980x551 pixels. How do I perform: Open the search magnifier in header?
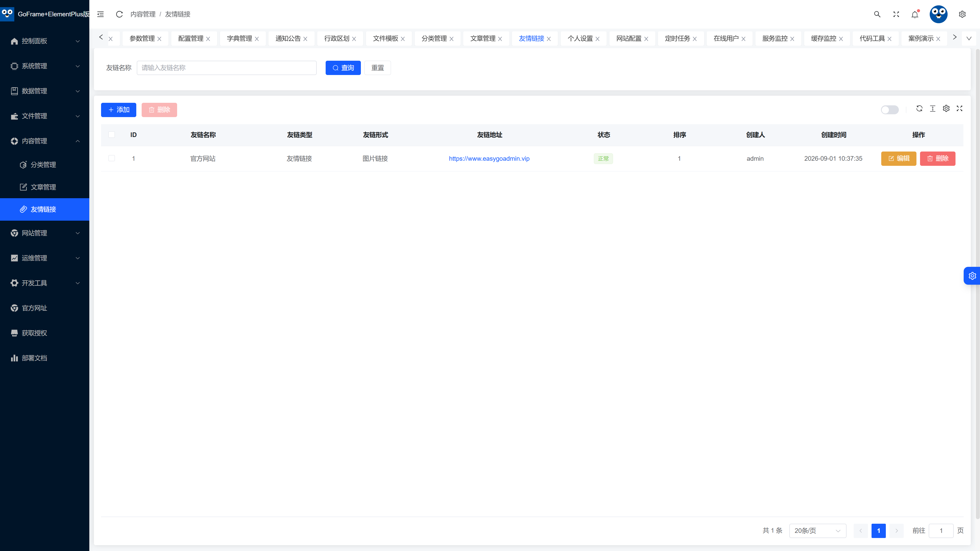tap(877, 14)
